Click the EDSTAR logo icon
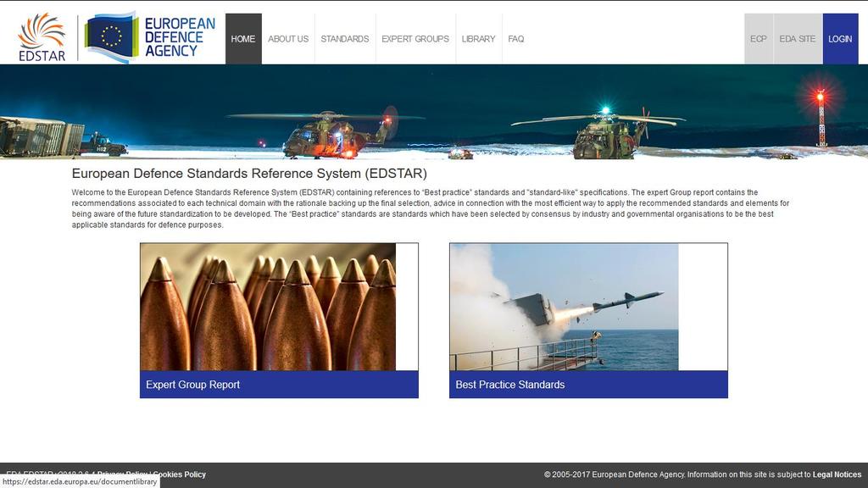The height and width of the screenshot is (488, 868). 42,37
